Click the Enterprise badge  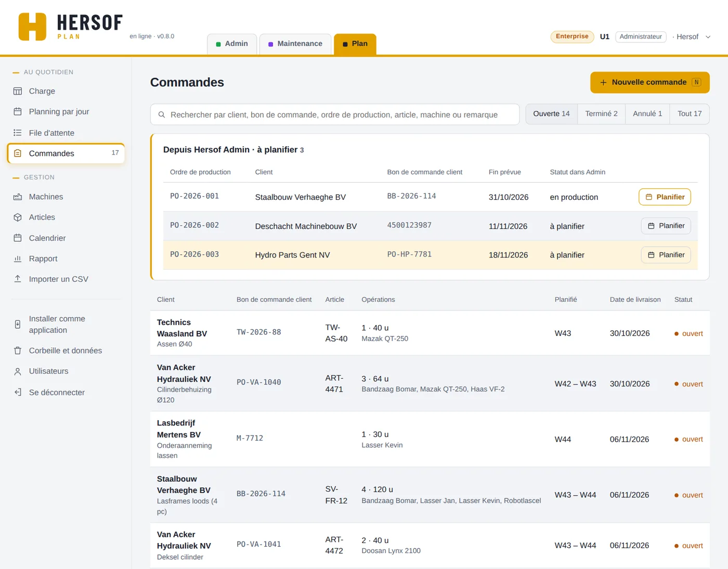pyautogui.click(x=572, y=36)
